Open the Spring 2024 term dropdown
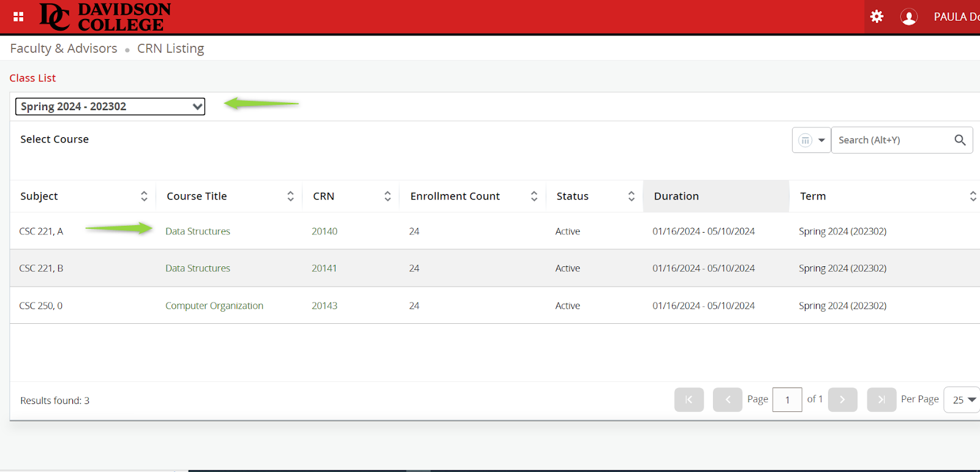Image resolution: width=980 pixels, height=472 pixels. [x=110, y=107]
